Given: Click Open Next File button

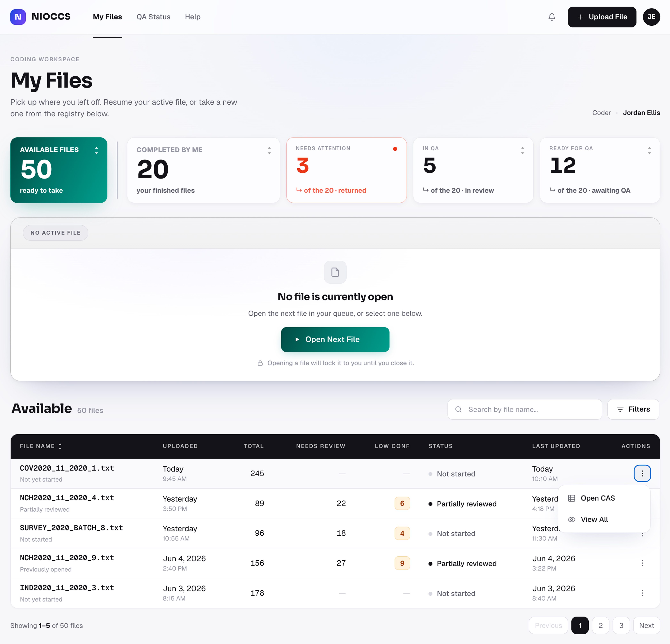Looking at the screenshot, I should [335, 339].
